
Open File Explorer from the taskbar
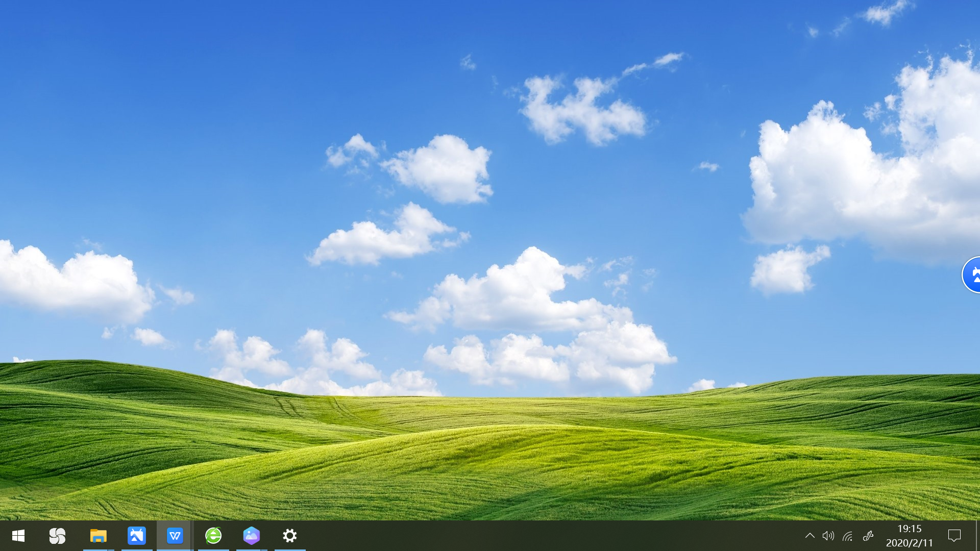(98, 536)
